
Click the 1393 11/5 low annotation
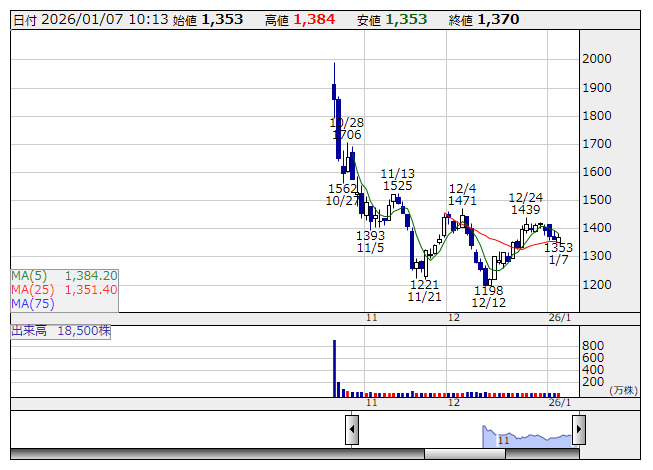coord(370,241)
